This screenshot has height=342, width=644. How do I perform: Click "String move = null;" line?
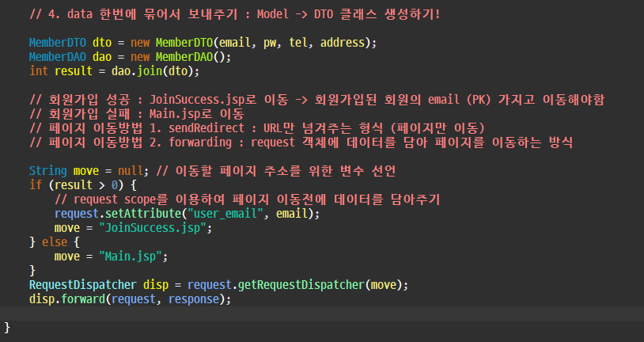pos(212,170)
